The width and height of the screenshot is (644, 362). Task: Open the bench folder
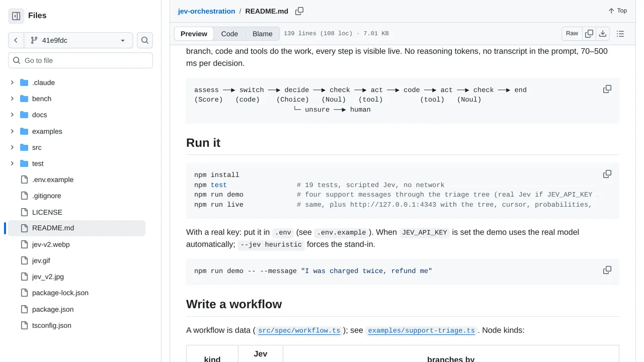[42, 99]
